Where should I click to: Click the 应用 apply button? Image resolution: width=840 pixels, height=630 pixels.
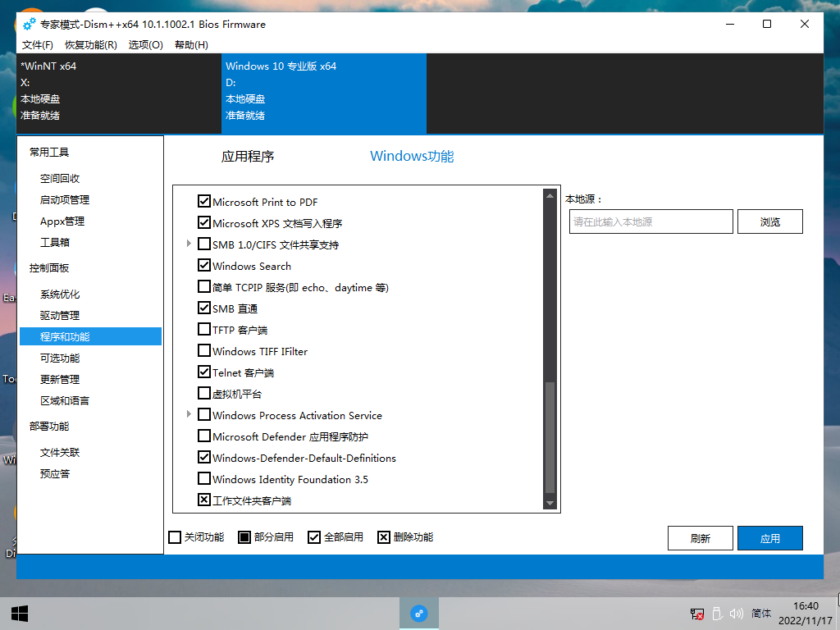[769, 538]
